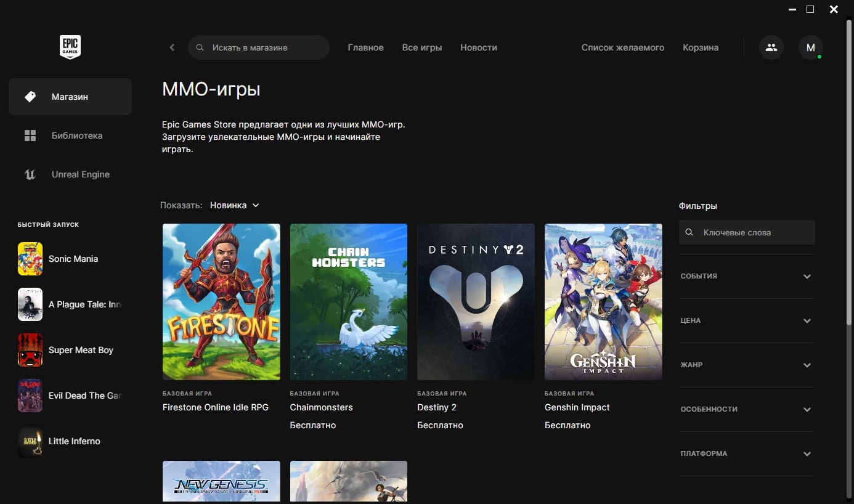Viewport: 854px width, 504px height.
Task: Go back with the left arrow
Action: click(x=172, y=47)
